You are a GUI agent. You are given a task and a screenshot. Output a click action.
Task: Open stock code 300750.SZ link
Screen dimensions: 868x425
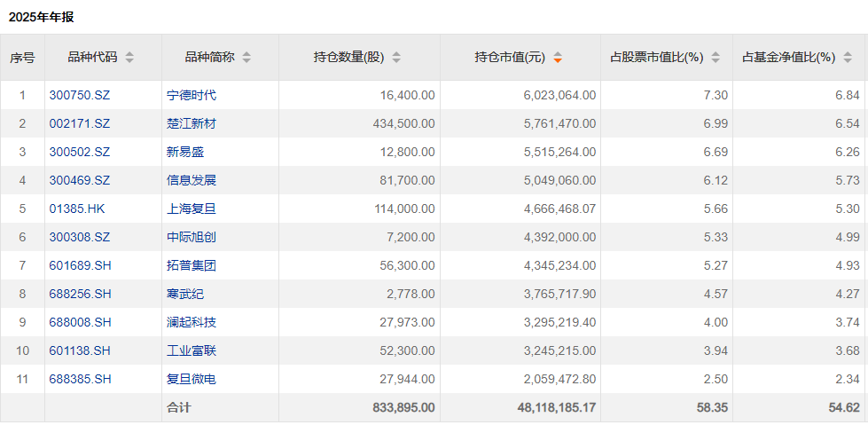click(80, 95)
